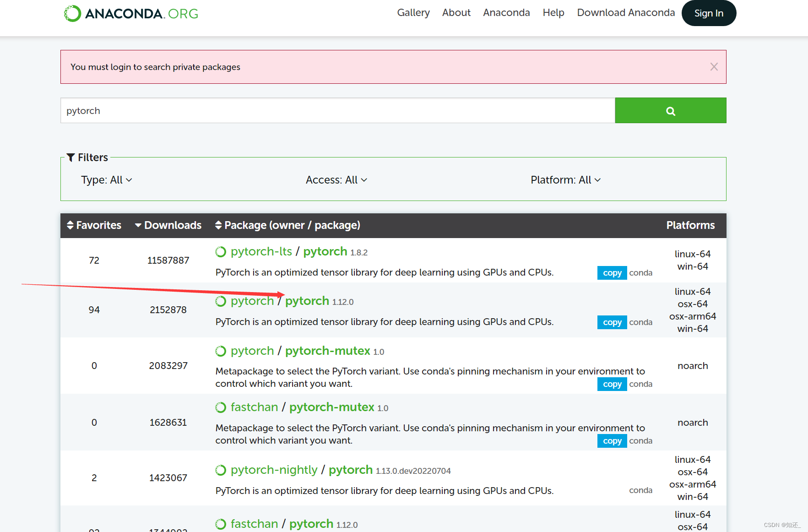
Task: Click the 72 favorites value
Action: tap(94, 261)
